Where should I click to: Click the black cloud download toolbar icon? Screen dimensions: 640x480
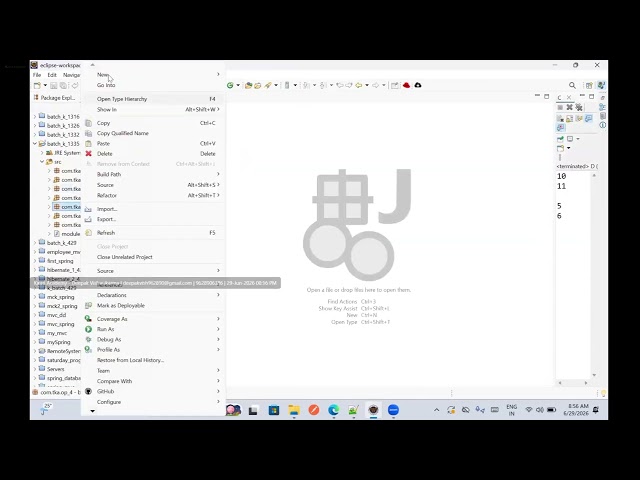pos(418,85)
